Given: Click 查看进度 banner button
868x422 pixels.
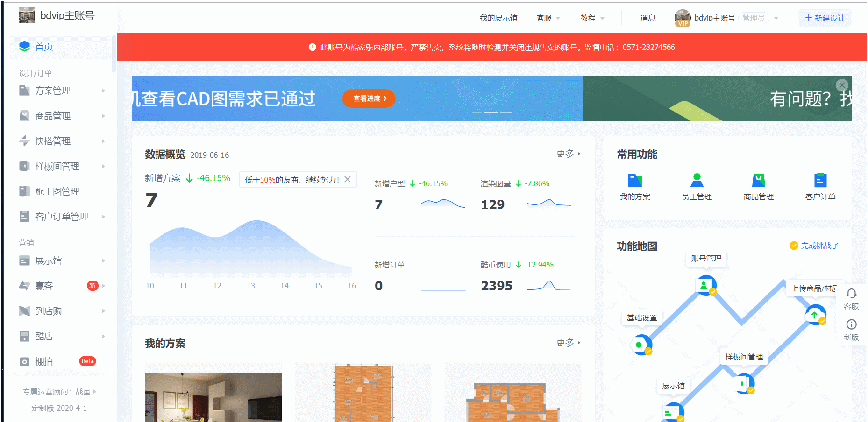Looking at the screenshot, I should coord(369,98).
